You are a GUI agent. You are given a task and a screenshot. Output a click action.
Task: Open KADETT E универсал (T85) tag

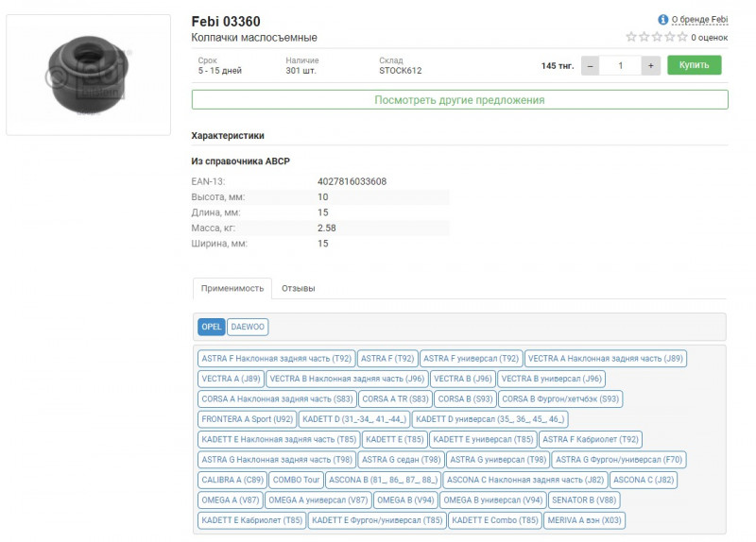click(483, 439)
